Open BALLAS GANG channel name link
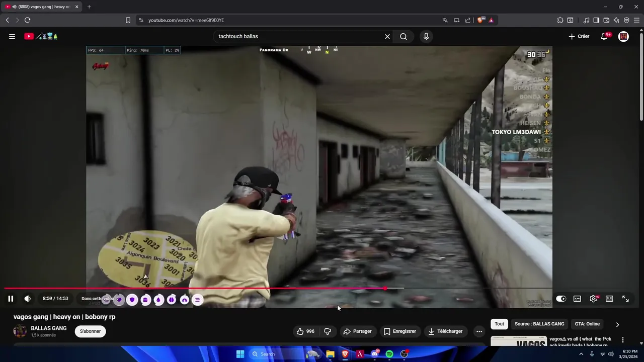The image size is (644, 362). (49, 328)
